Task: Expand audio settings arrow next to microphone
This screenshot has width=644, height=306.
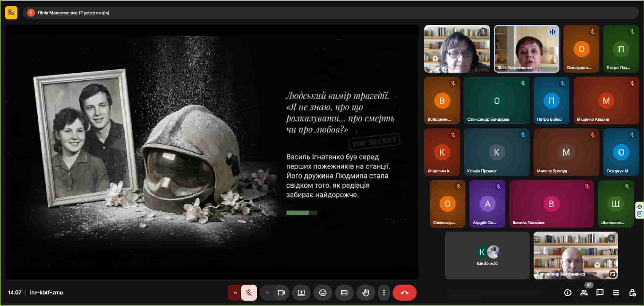Action: coord(235,293)
